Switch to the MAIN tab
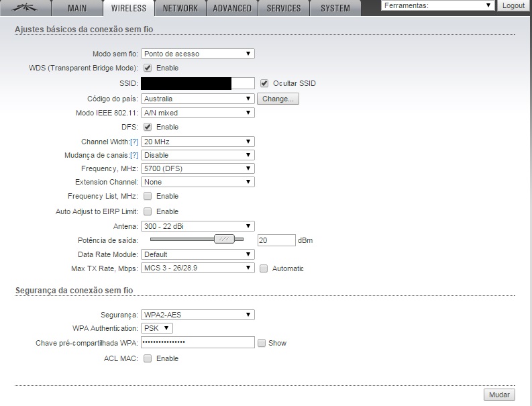This screenshot has width=532, height=406. coord(77,8)
